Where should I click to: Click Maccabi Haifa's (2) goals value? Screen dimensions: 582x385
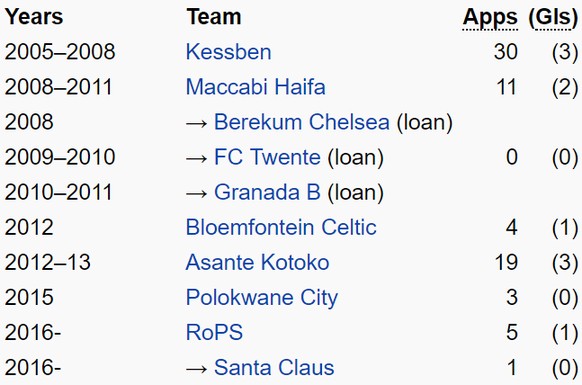(565, 87)
